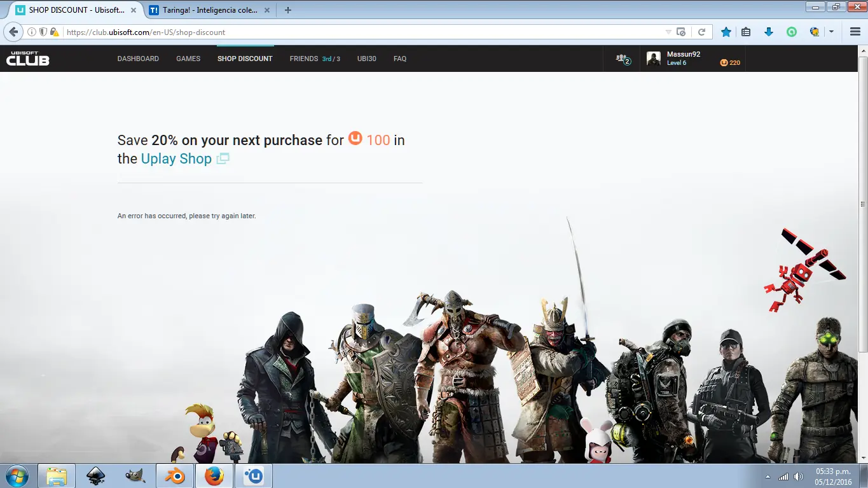Click the Massun92 profile avatar
The image size is (868, 488).
[654, 59]
